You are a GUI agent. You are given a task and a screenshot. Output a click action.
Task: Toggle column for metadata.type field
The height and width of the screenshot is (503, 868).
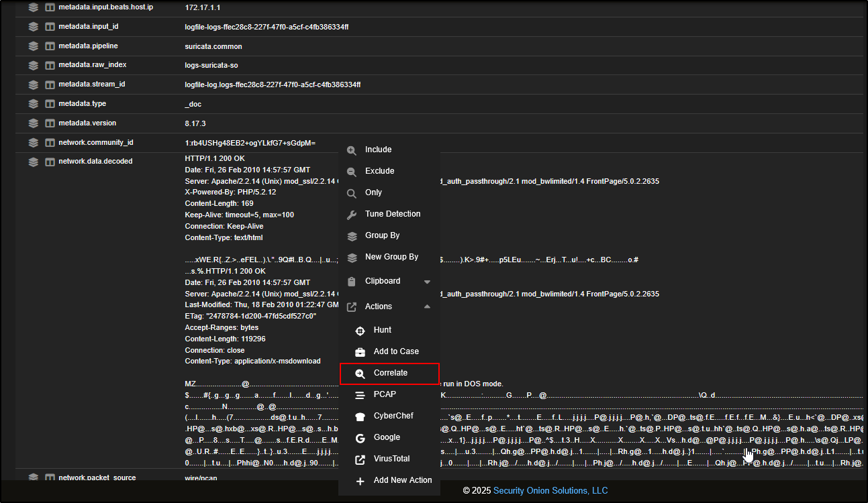(x=50, y=104)
